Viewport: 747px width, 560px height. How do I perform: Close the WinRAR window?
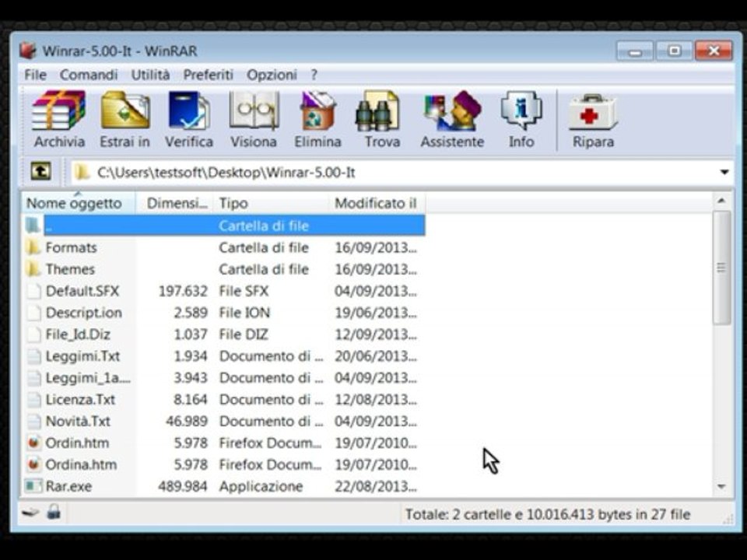(x=714, y=51)
